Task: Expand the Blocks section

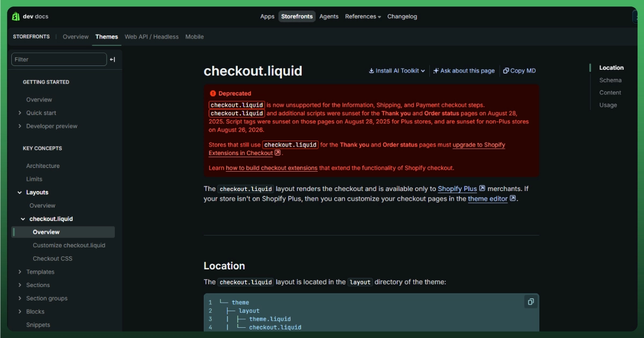Action: pyautogui.click(x=20, y=312)
